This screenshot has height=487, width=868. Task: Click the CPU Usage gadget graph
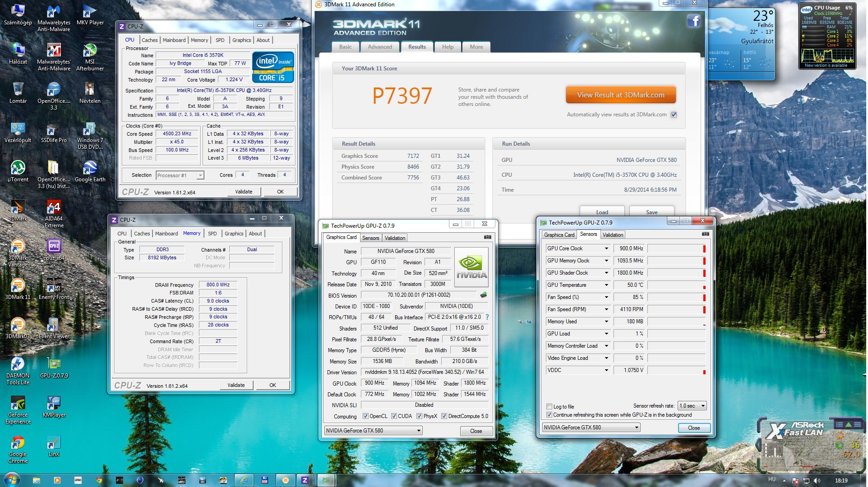[827, 55]
